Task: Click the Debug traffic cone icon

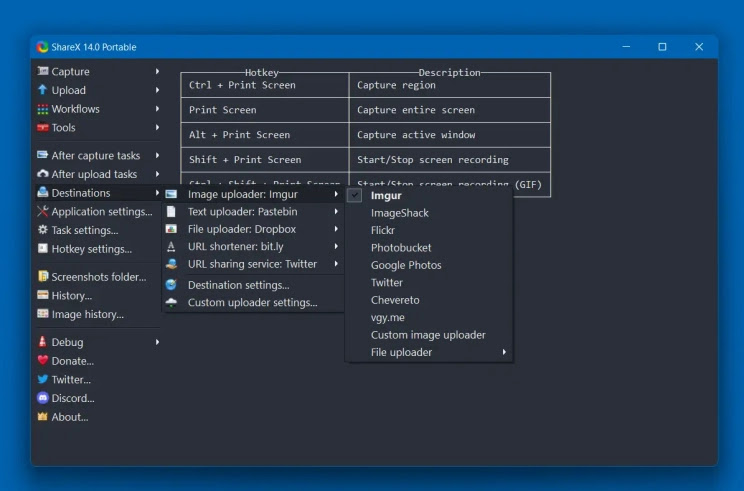Action: [x=43, y=341]
